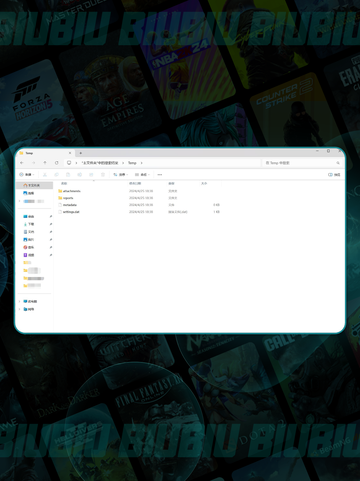Click the Rename icon in toolbar
360x481 pixels.
[80, 175]
